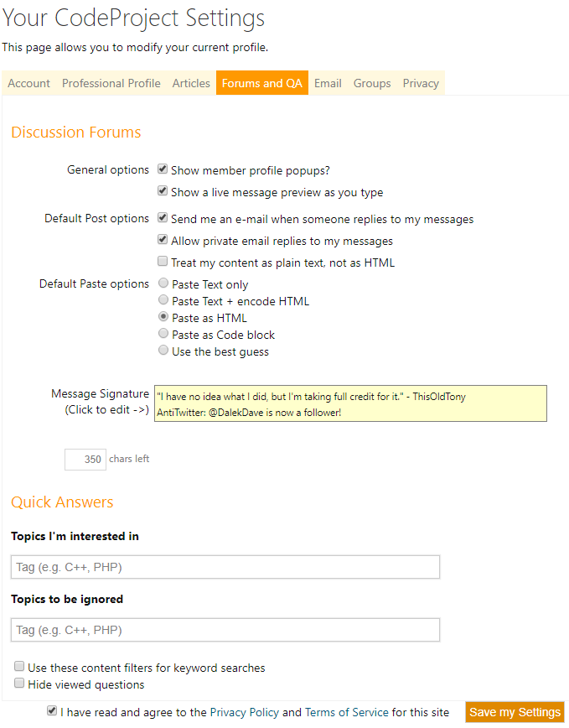Viewport: 569px width, 728px height.
Task: Check Hide viewed questions
Action: [19, 684]
